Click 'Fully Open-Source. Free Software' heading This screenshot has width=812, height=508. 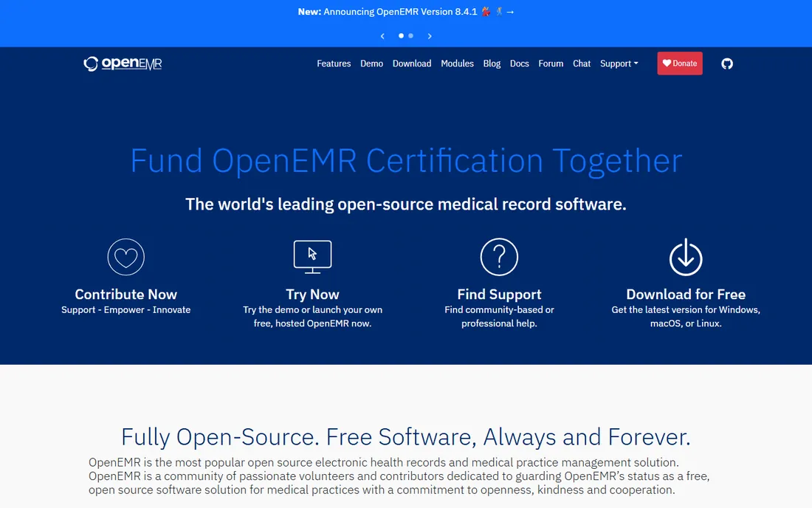pos(406,437)
